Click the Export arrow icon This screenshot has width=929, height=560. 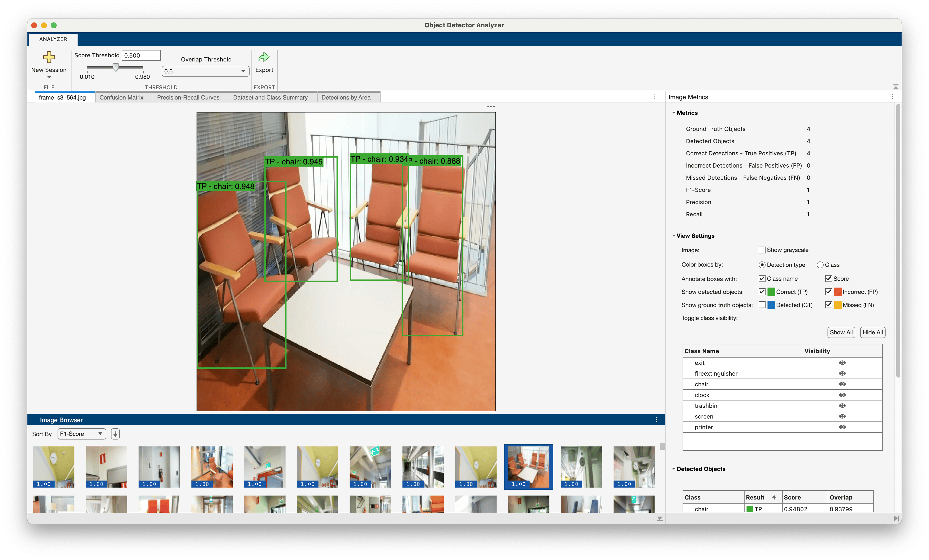[x=264, y=57]
